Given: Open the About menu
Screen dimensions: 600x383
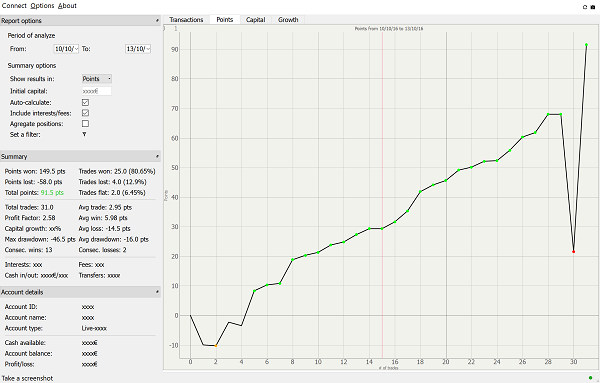Looking at the screenshot, I should coord(67,6).
